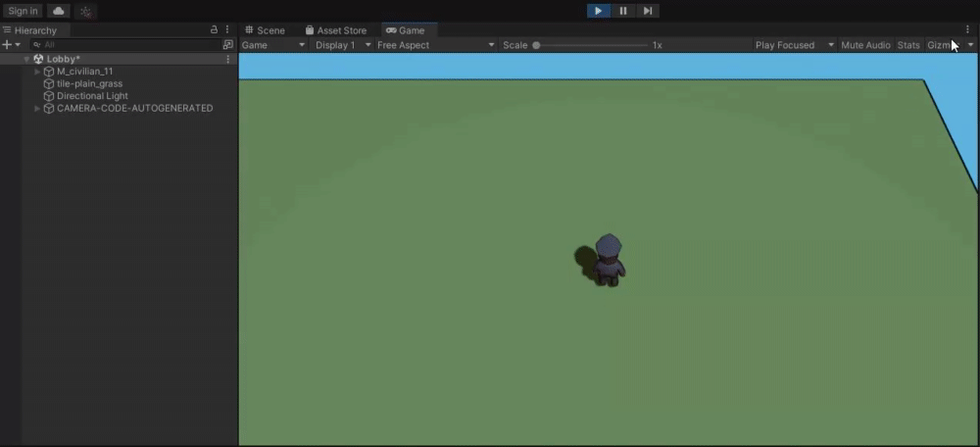Click the tile-plain_grass cube icon
The image size is (980, 447).
coord(49,83)
